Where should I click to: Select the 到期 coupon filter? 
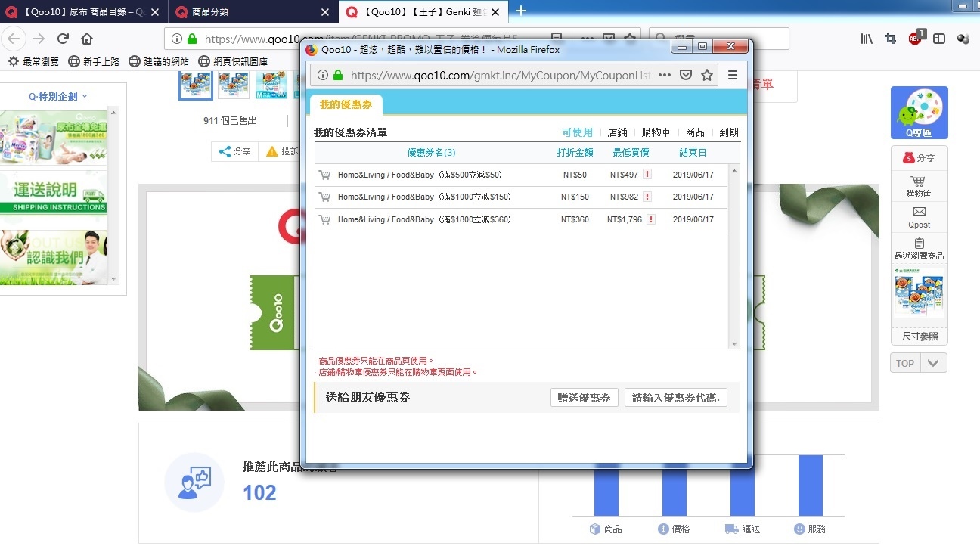pyautogui.click(x=729, y=132)
